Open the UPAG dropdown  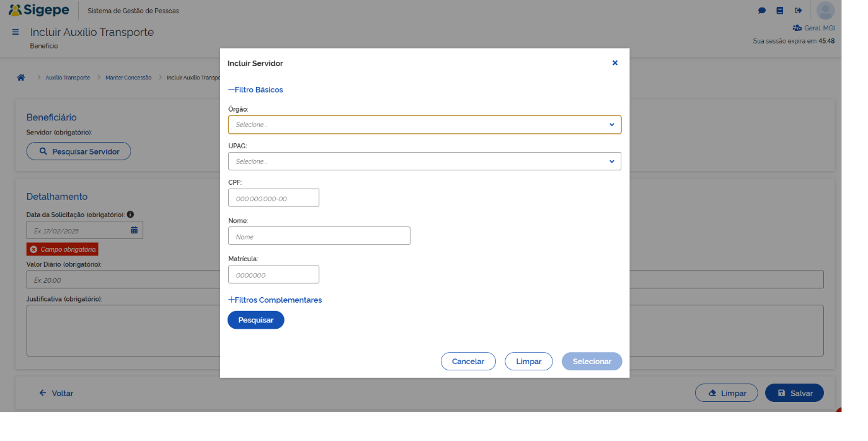(425, 162)
